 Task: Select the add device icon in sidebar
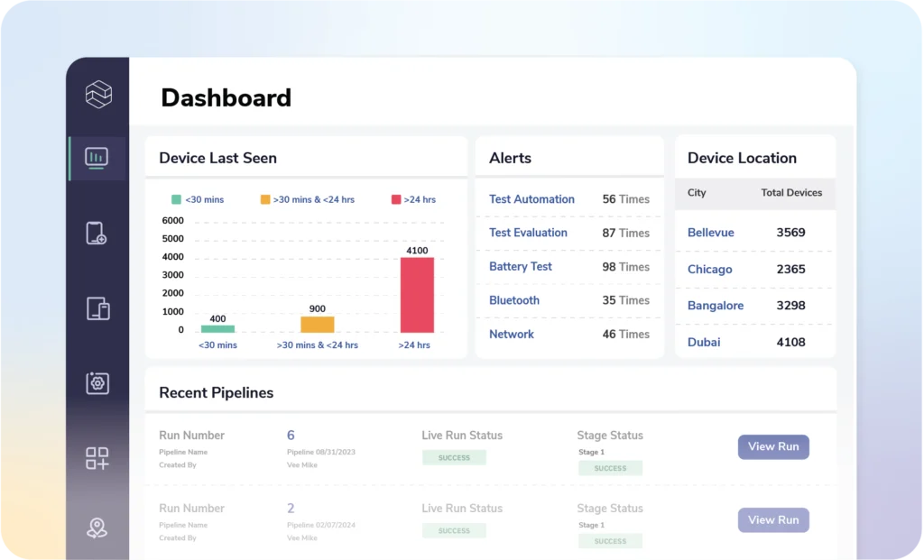point(97,233)
